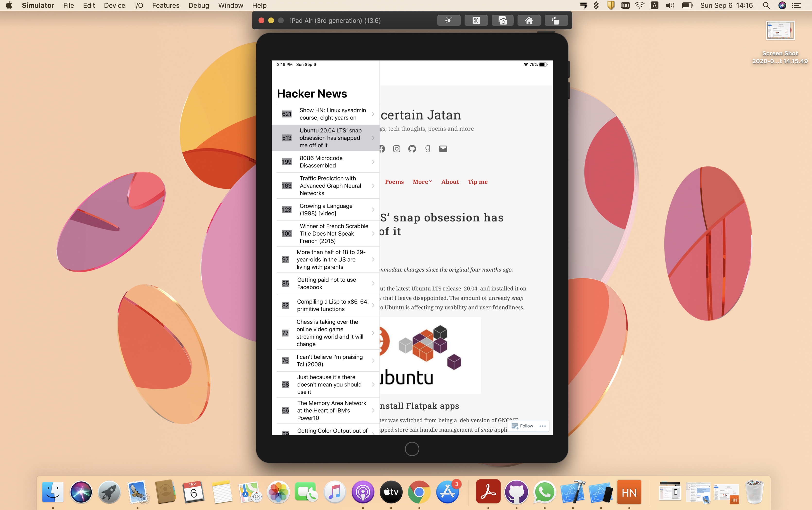Select 'Chess is taking over the online' story
The width and height of the screenshot is (812, 510).
325,333
